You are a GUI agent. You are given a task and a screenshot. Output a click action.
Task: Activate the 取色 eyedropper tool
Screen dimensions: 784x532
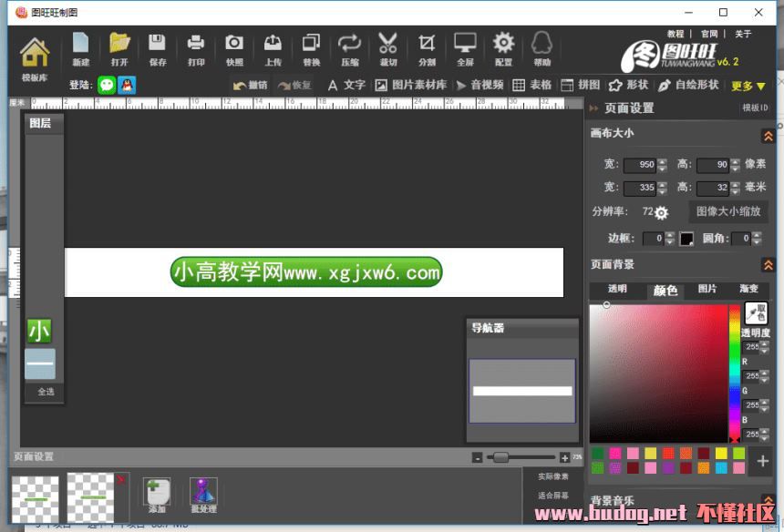(x=756, y=313)
